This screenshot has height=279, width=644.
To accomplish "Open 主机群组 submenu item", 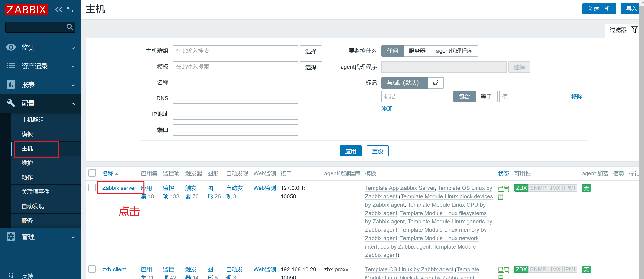I will 46,120.
